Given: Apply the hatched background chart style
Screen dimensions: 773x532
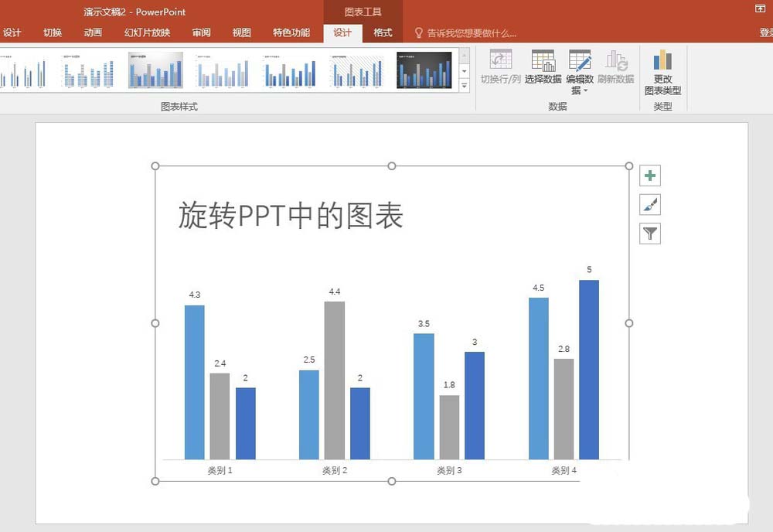Looking at the screenshot, I should click(x=357, y=70).
